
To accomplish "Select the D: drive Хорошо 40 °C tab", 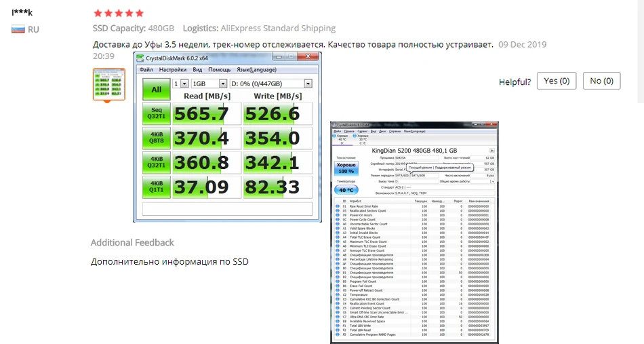I will point(342,139).
